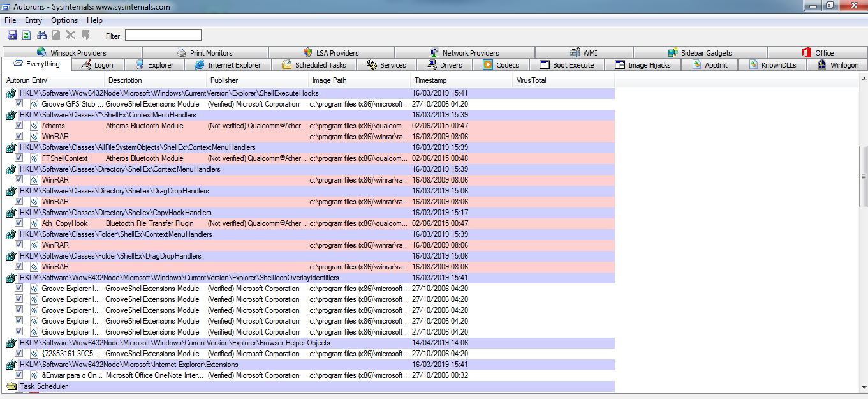Toggle the Ath_CopyHook entry checkbox
The height and width of the screenshot is (399, 868).
(x=19, y=223)
